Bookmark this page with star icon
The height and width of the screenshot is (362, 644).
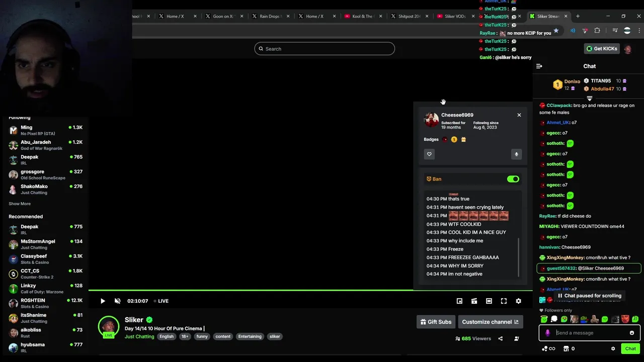point(556,31)
